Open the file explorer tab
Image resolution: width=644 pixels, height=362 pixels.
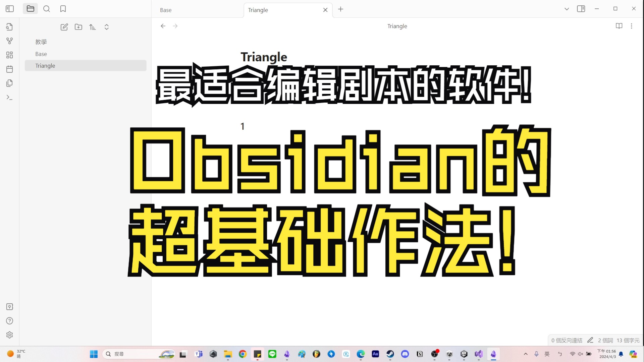pyautogui.click(x=31, y=9)
